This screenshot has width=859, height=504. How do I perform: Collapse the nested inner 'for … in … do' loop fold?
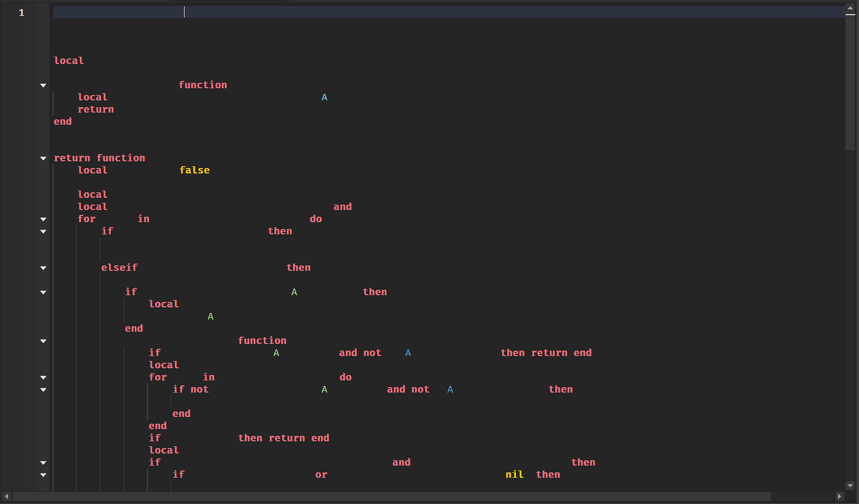coord(43,377)
